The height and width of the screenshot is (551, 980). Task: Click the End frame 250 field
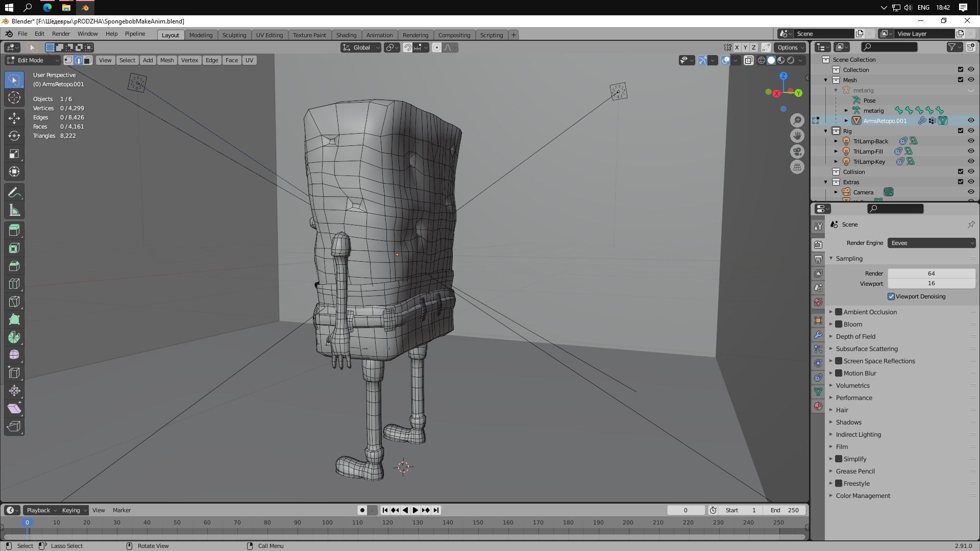(785, 510)
